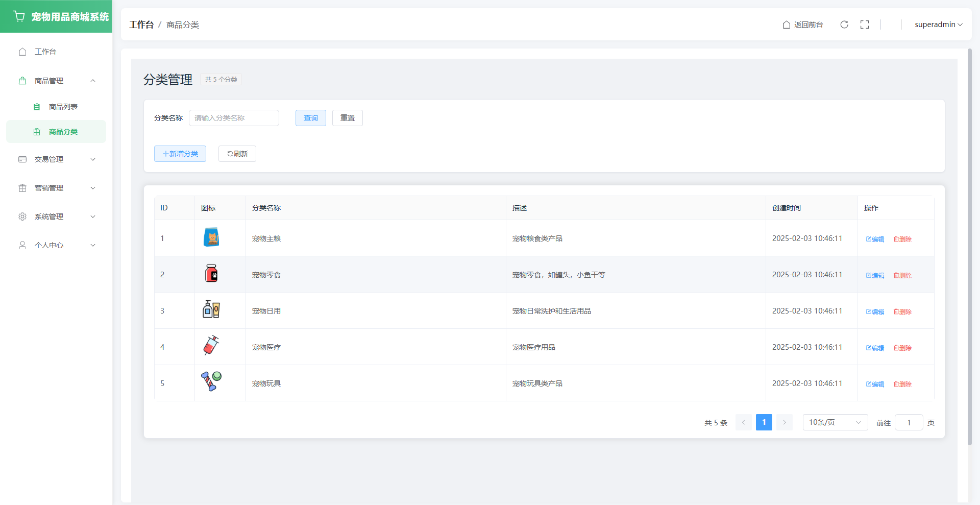Viewport: 980px width, 505px height.
Task: Focus the 分类名称 search input field
Action: pyautogui.click(x=234, y=118)
